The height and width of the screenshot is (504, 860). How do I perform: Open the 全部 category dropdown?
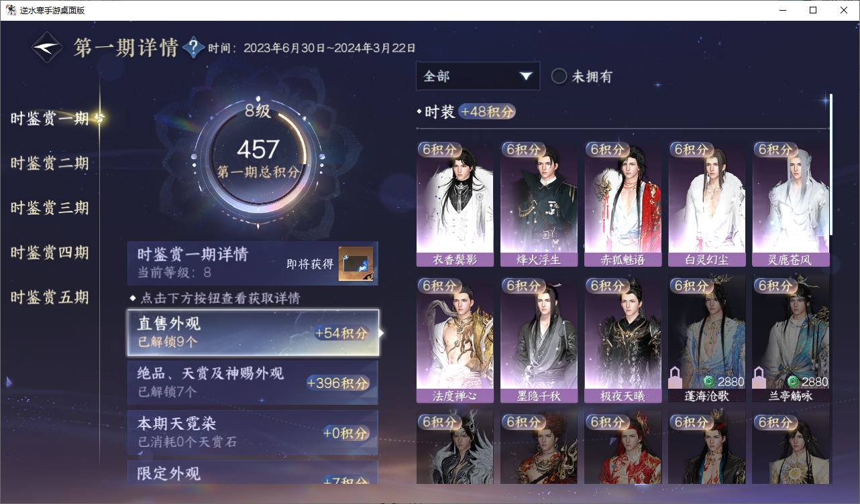(x=478, y=76)
